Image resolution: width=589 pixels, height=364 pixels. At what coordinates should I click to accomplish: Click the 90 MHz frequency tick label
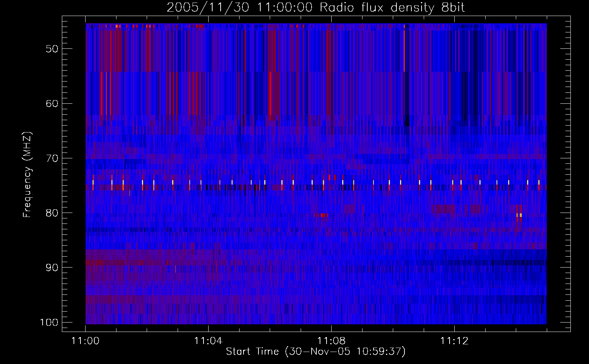click(x=52, y=268)
